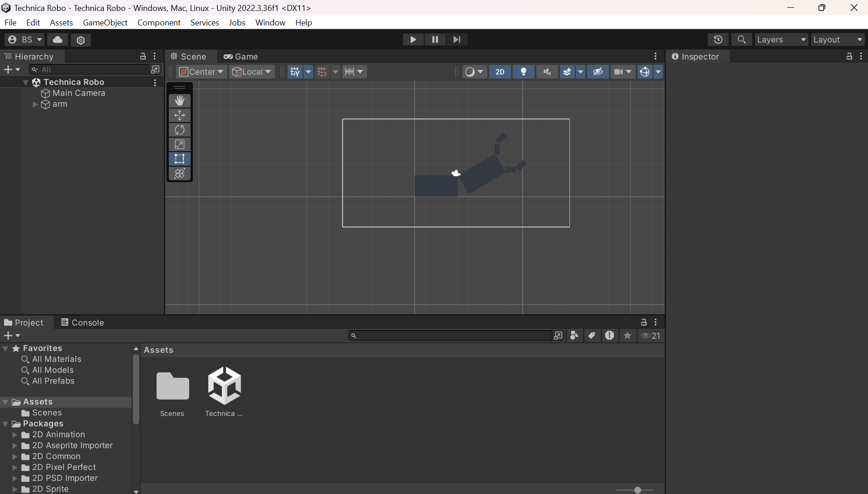Click the asset icon size slider
This screenshot has width=868, height=494.
[635, 490]
